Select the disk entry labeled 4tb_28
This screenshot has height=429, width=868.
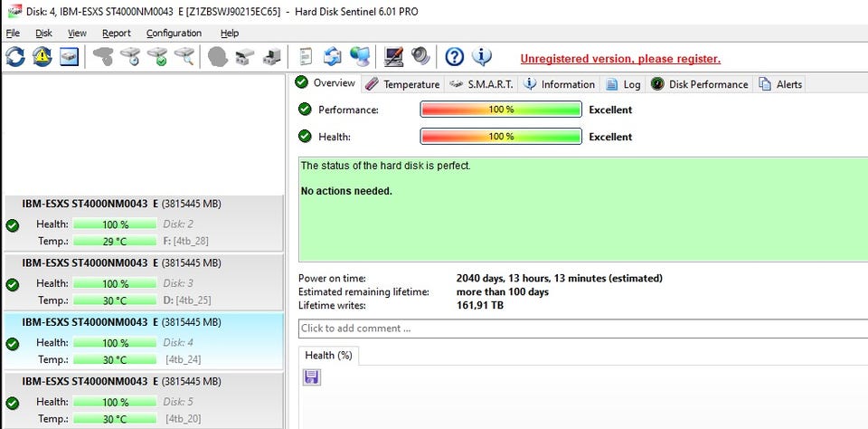(143, 224)
